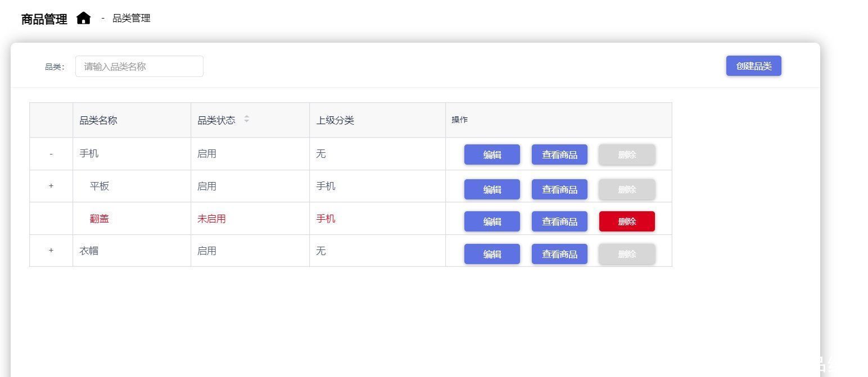Screen dimensions: 868x377
Task: Click the 品类名称 column header
Action: tap(98, 120)
